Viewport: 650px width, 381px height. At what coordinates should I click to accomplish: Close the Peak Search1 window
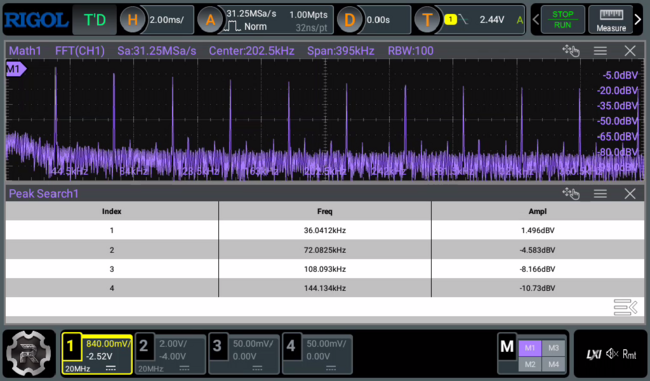point(630,193)
